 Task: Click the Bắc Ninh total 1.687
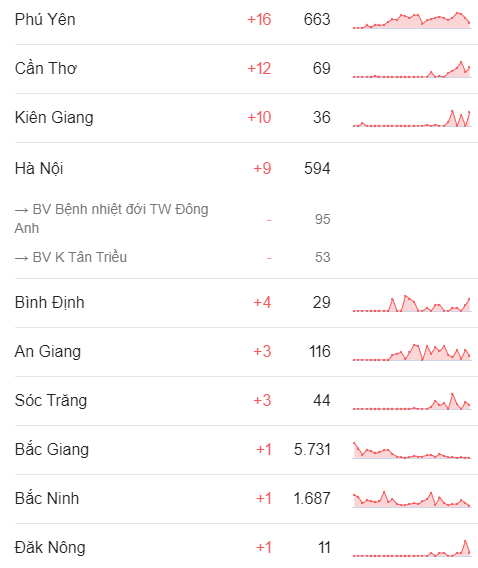point(312,498)
